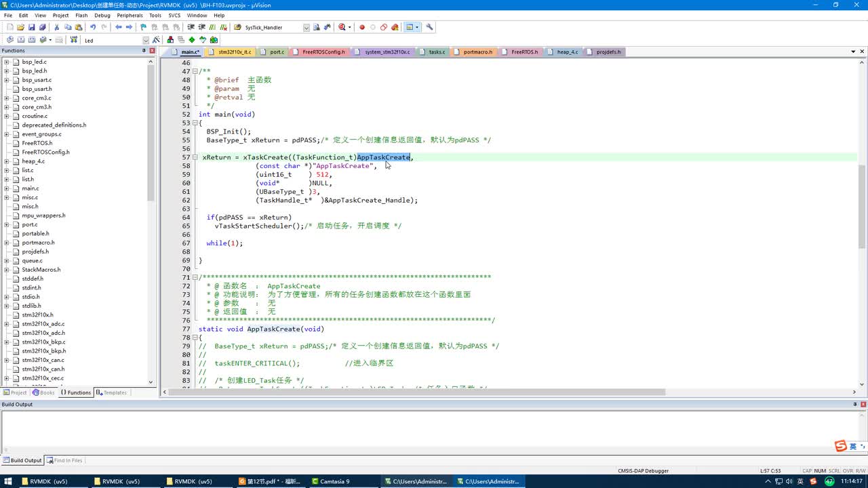Click the Cut scissors icon
This screenshot has height=488, width=868.
tap(57, 27)
